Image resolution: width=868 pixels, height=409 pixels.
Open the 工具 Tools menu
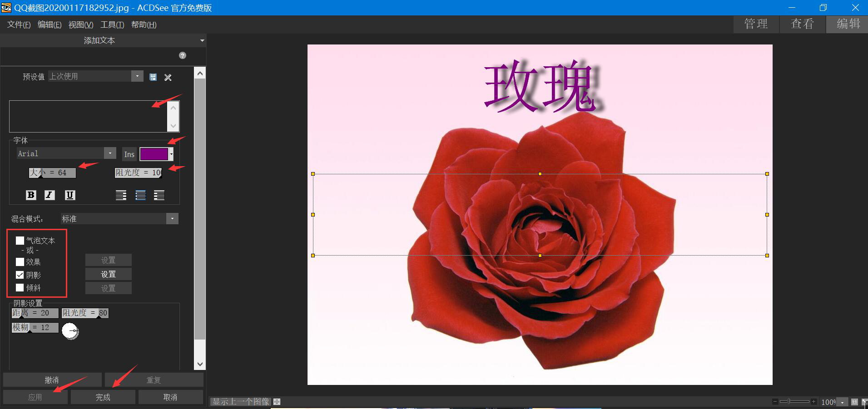click(x=112, y=25)
